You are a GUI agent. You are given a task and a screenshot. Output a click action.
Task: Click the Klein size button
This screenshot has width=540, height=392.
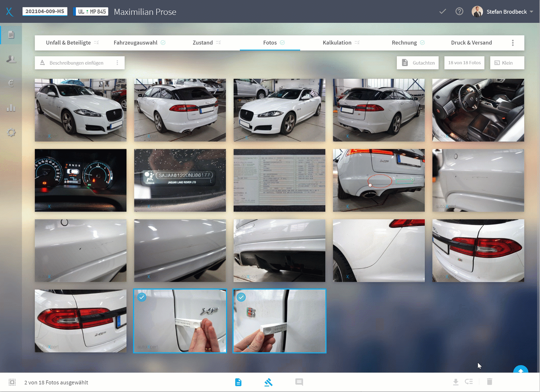(x=507, y=63)
